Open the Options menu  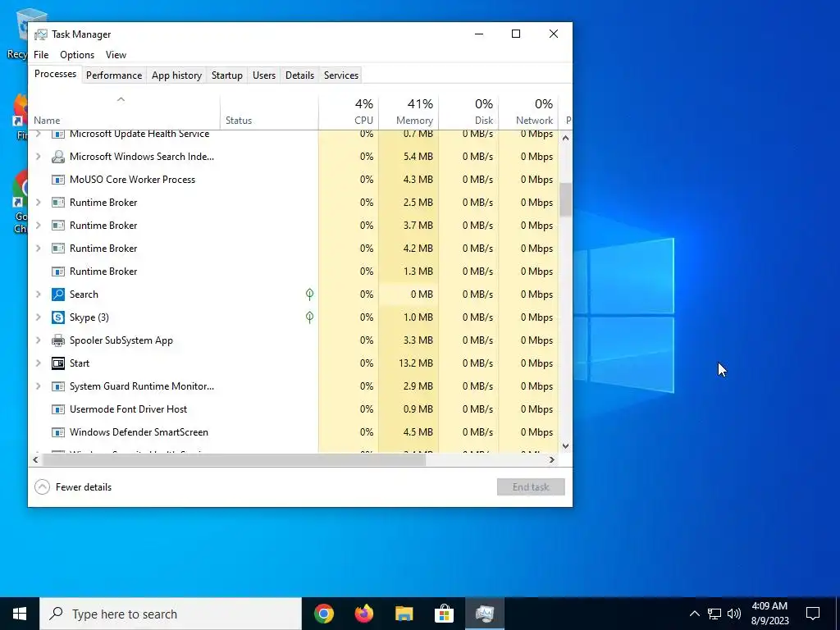[77, 55]
